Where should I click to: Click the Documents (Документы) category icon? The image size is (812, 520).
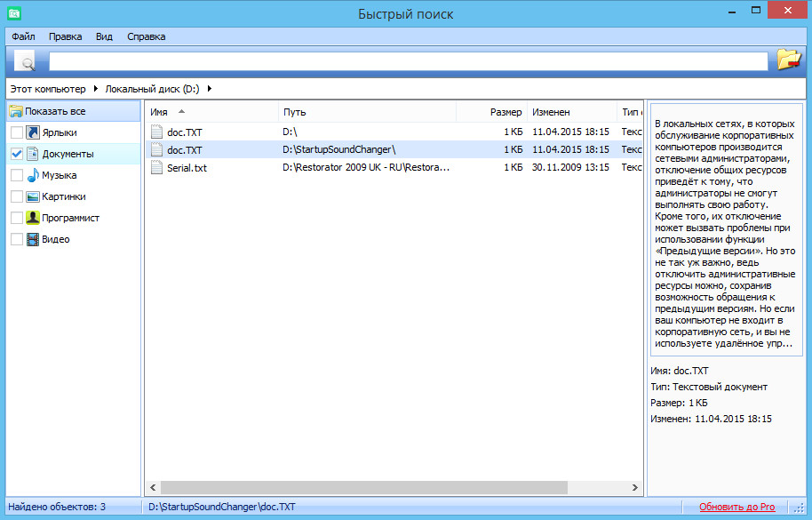click(33, 154)
